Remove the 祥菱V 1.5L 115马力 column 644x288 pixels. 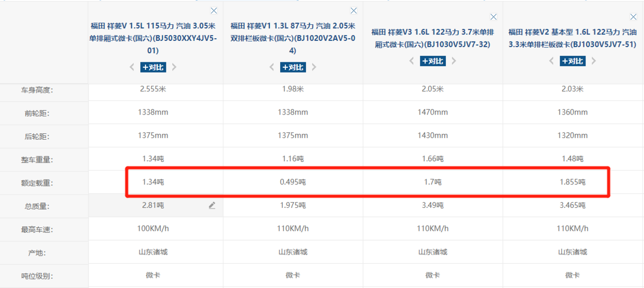214,11
